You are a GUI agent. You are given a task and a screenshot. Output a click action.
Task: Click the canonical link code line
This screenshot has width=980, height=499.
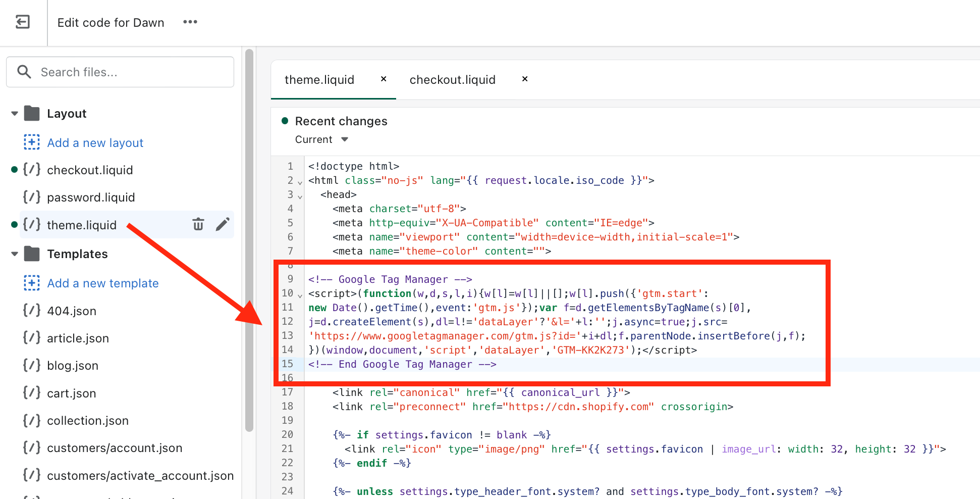481,392
